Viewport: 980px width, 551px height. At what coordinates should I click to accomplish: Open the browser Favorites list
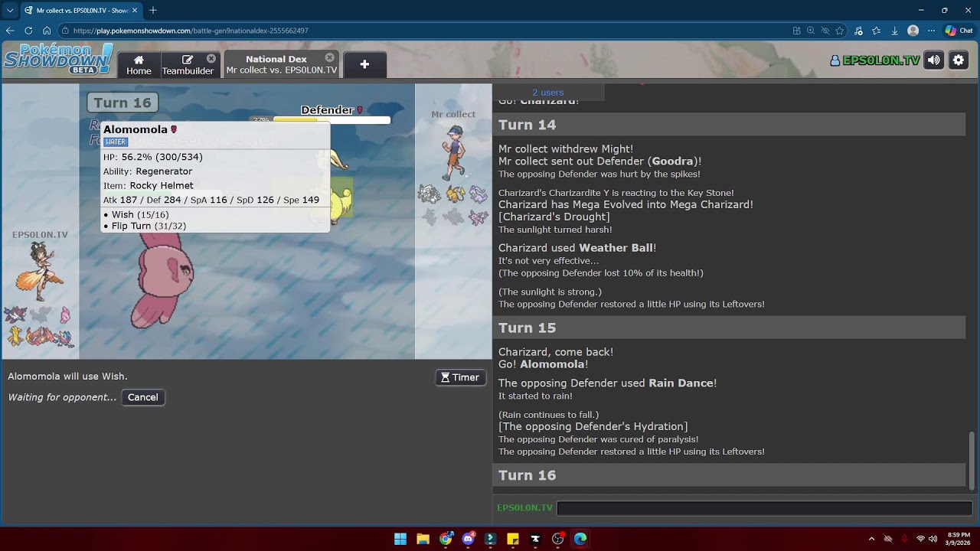click(877, 31)
